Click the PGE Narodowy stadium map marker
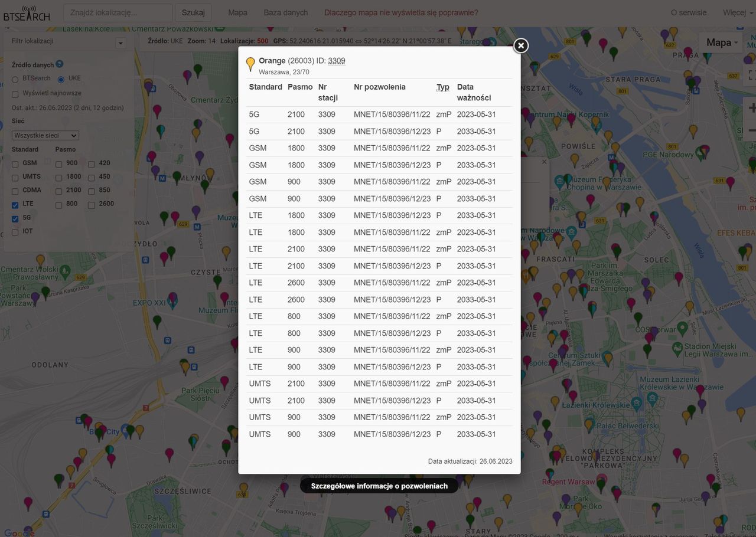This screenshot has height=537, width=756. (x=701, y=153)
